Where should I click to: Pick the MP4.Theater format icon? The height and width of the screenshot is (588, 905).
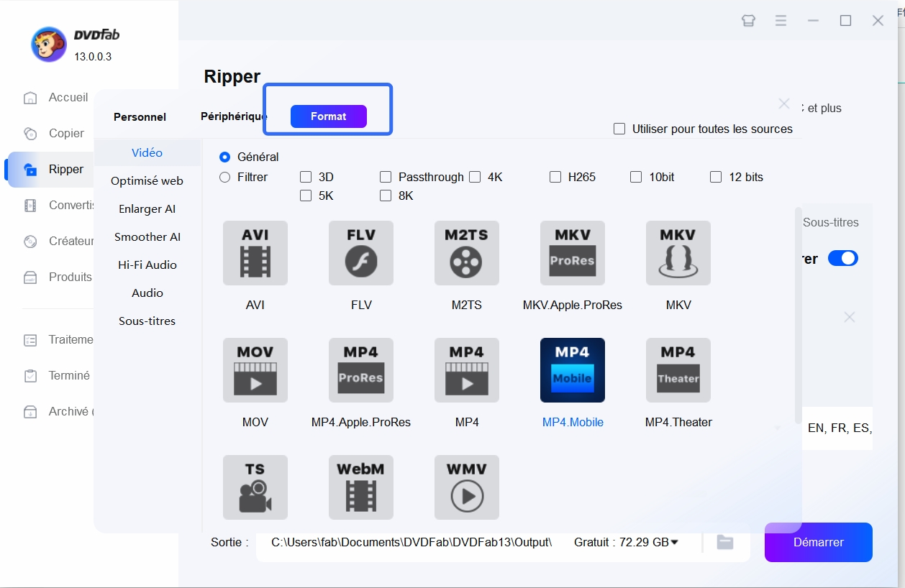point(678,370)
